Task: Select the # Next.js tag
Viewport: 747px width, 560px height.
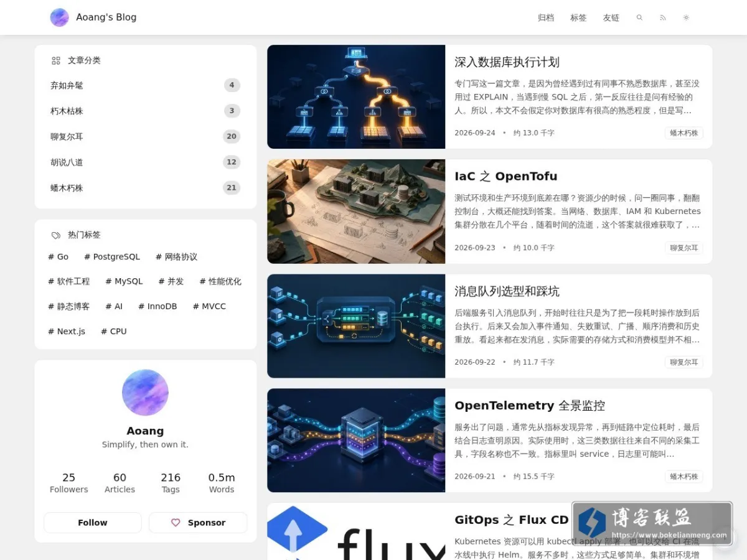Action: pos(67,331)
